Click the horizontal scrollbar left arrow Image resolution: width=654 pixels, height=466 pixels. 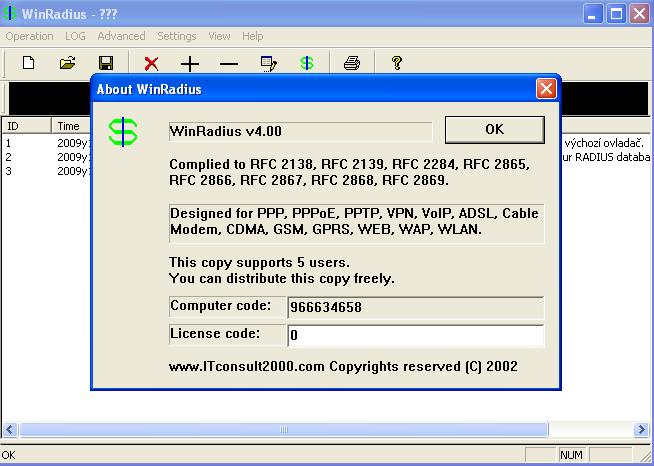(10, 429)
